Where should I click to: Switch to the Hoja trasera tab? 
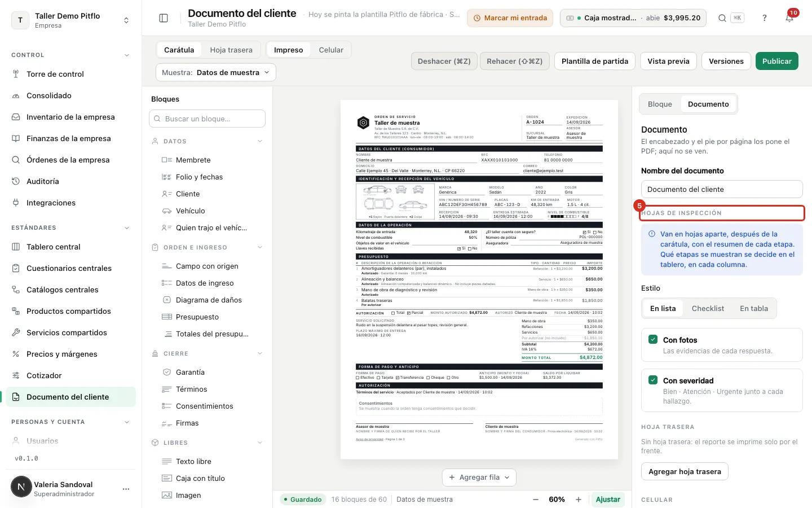[x=231, y=50]
